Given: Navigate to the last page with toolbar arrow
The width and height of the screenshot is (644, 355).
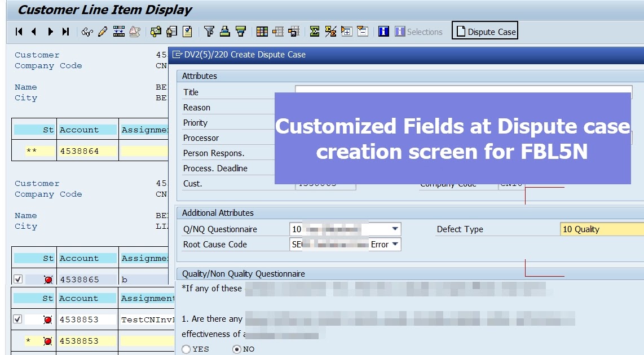Looking at the screenshot, I should click(65, 32).
